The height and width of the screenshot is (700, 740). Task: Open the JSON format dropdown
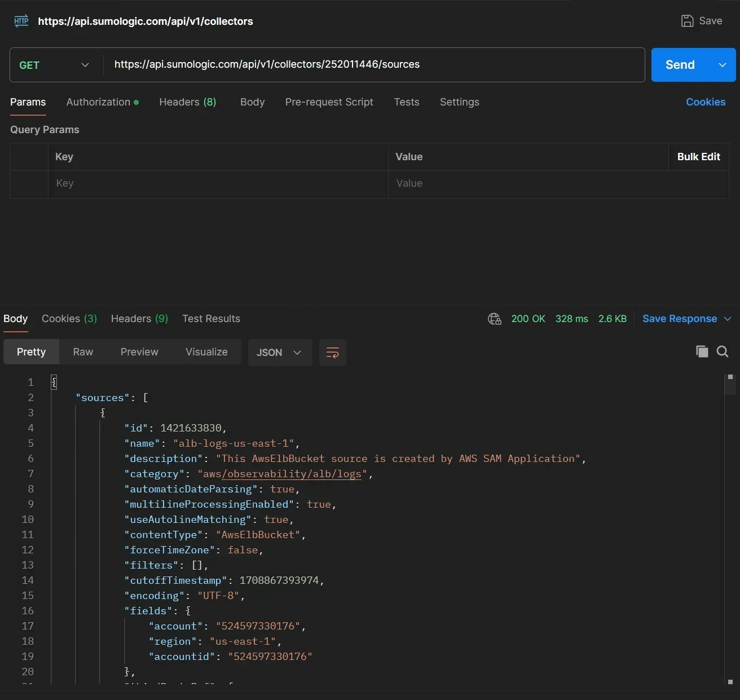point(280,353)
